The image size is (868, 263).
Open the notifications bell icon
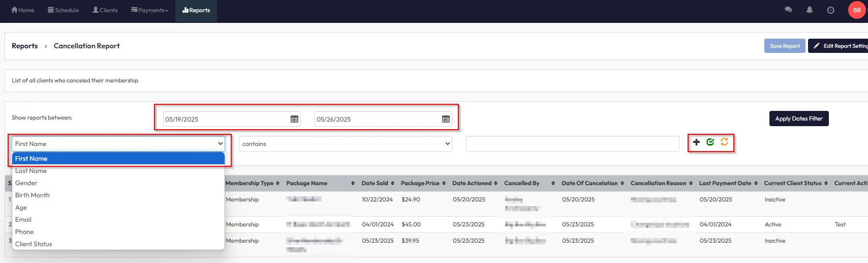coord(810,10)
